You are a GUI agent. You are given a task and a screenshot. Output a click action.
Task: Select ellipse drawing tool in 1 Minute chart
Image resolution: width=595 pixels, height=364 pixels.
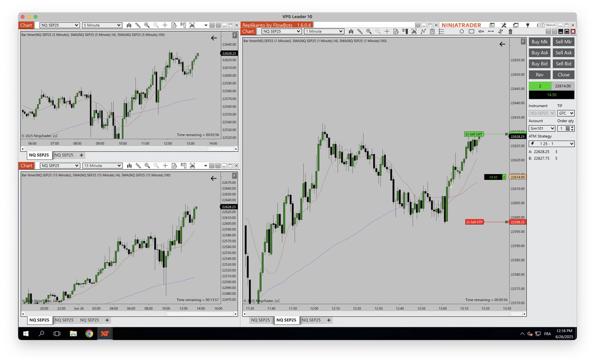tap(462, 31)
